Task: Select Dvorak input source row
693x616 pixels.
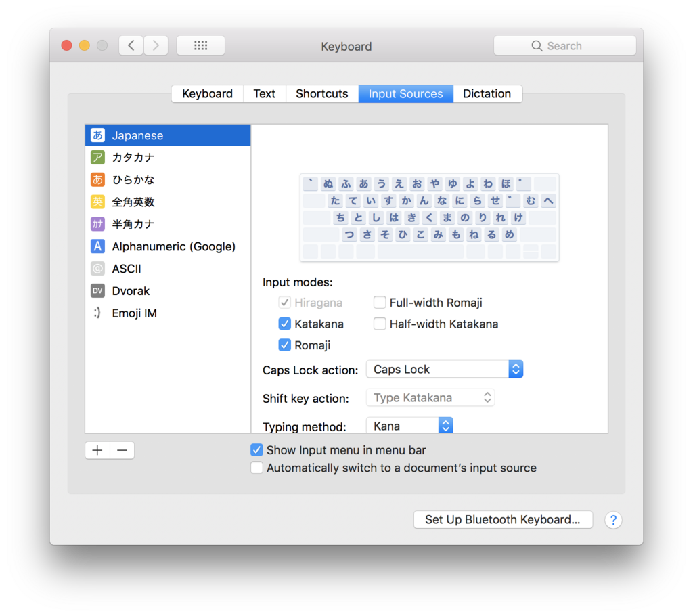Action: pyautogui.click(x=168, y=290)
